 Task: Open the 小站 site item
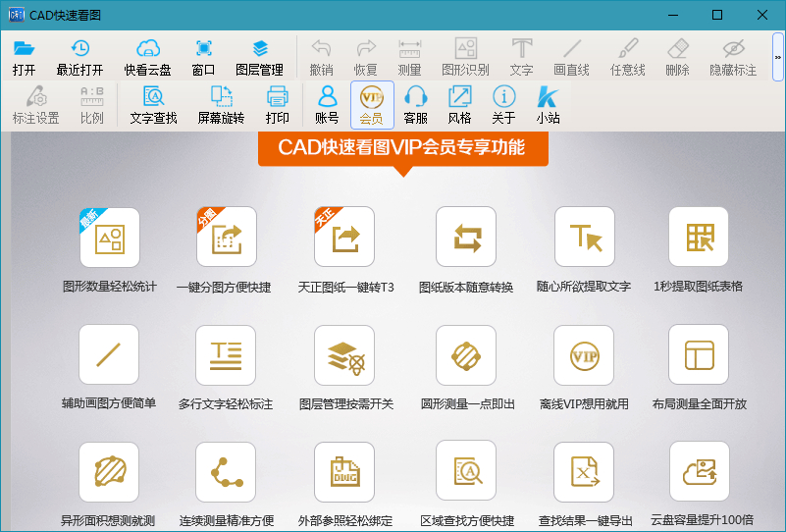548,105
